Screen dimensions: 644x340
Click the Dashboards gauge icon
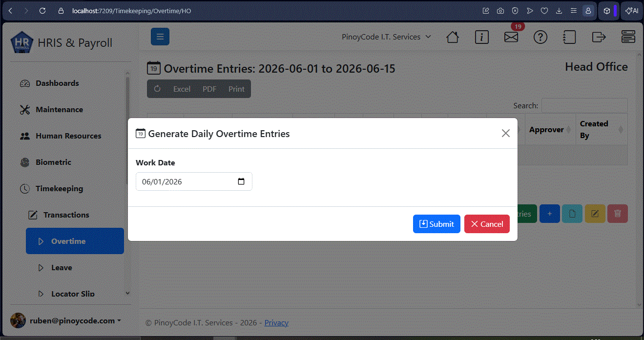click(x=25, y=83)
